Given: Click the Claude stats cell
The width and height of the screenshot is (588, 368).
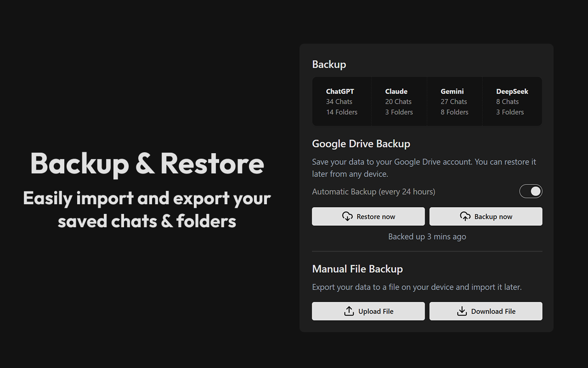Looking at the screenshot, I should click(x=399, y=101).
